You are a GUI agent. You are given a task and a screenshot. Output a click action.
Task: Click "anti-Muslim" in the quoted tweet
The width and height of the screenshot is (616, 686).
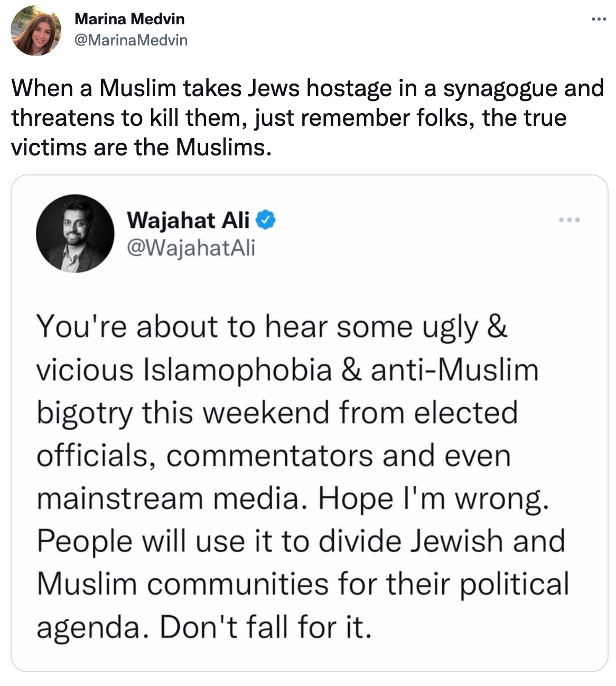click(454, 369)
